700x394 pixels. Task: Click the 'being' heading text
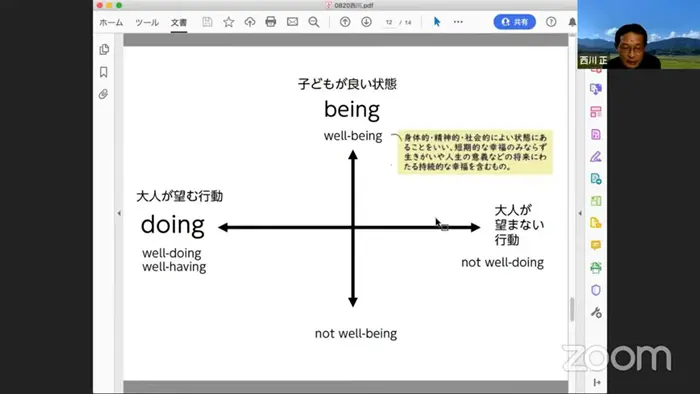pos(352,110)
